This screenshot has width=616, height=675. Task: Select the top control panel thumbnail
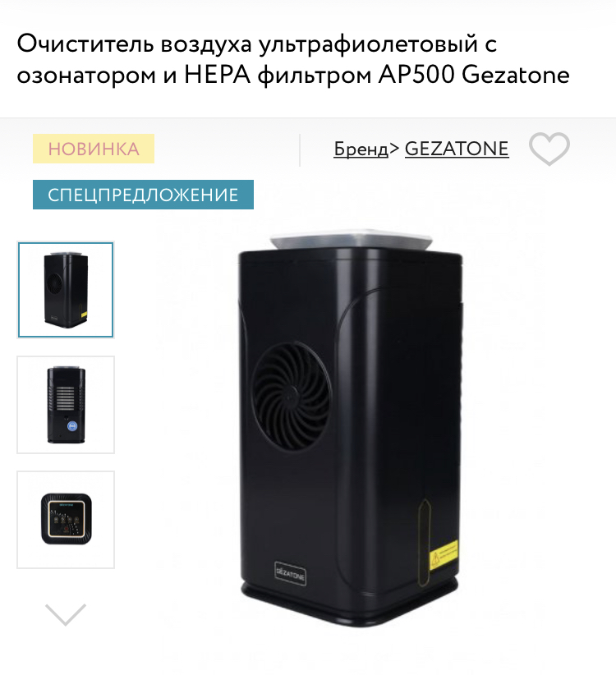click(66, 520)
